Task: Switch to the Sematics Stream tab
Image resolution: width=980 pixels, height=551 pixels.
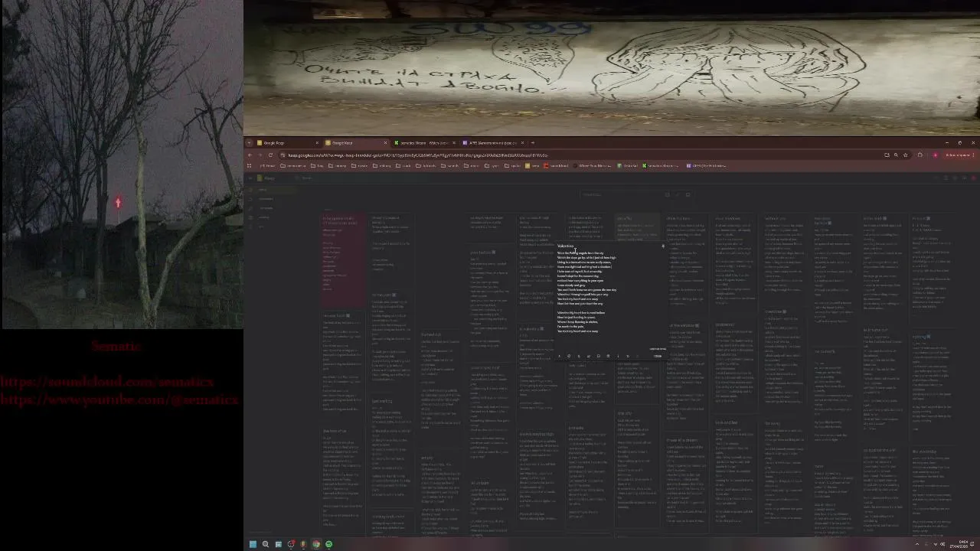Action: coord(425,143)
